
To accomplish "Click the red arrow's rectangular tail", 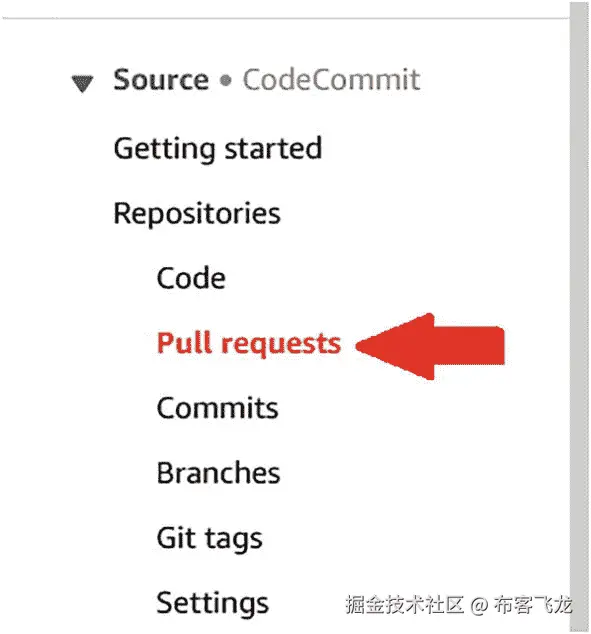I will [469, 346].
